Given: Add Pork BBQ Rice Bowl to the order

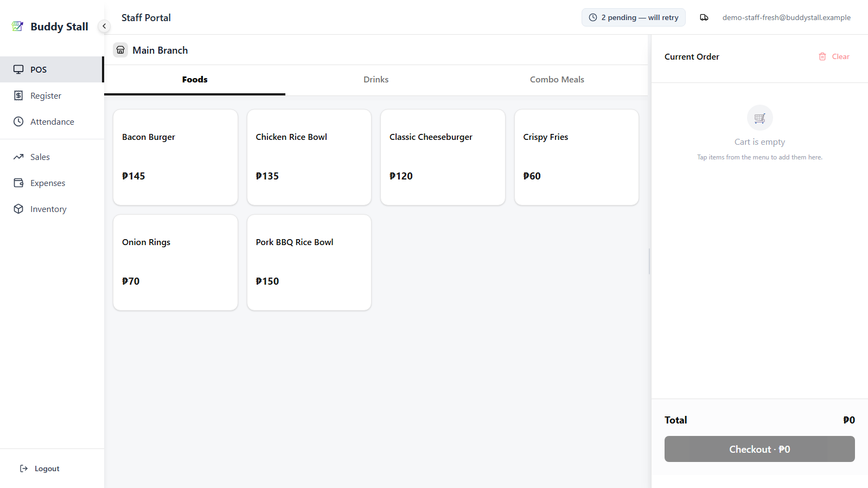Looking at the screenshot, I should 309,262.
